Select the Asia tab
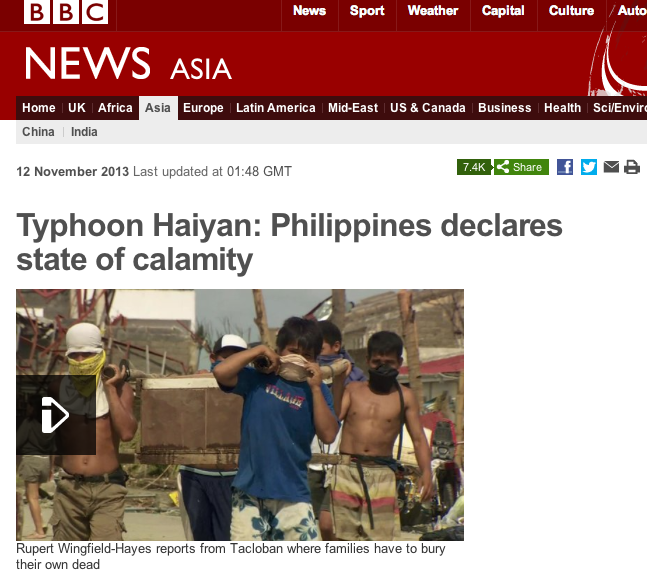The width and height of the screenshot is (647, 578). pyautogui.click(x=158, y=108)
